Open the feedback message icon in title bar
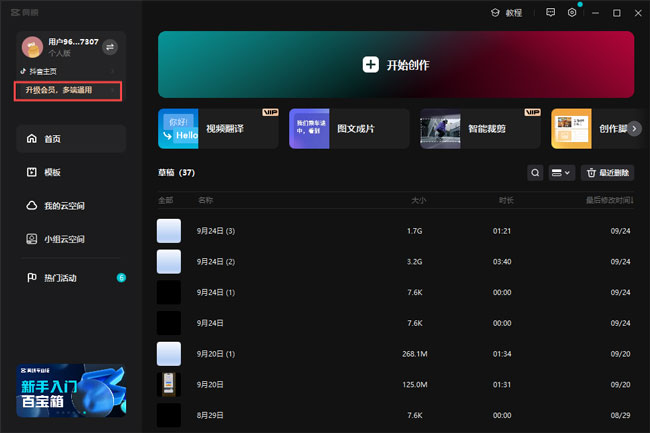The height and width of the screenshot is (433, 650). point(550,13)
